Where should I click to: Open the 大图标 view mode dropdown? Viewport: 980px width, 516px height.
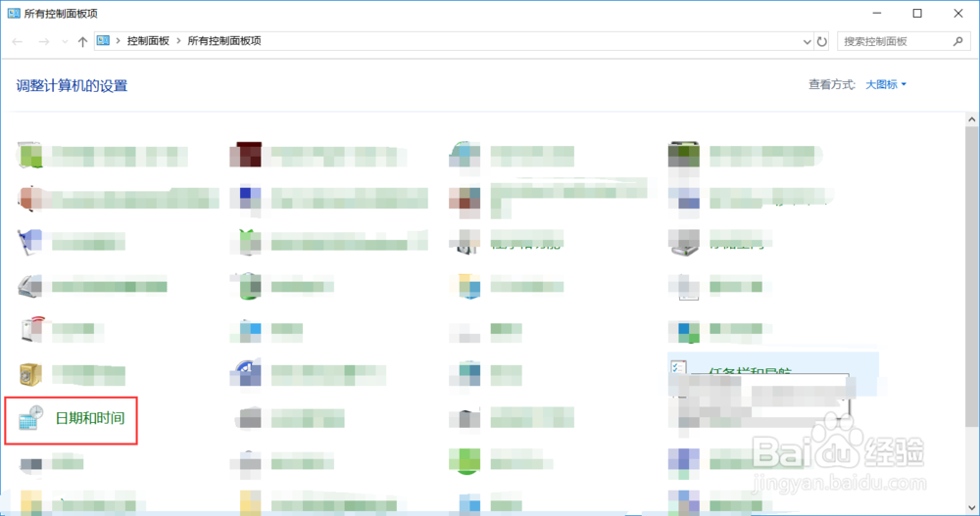tap(886, 84)
